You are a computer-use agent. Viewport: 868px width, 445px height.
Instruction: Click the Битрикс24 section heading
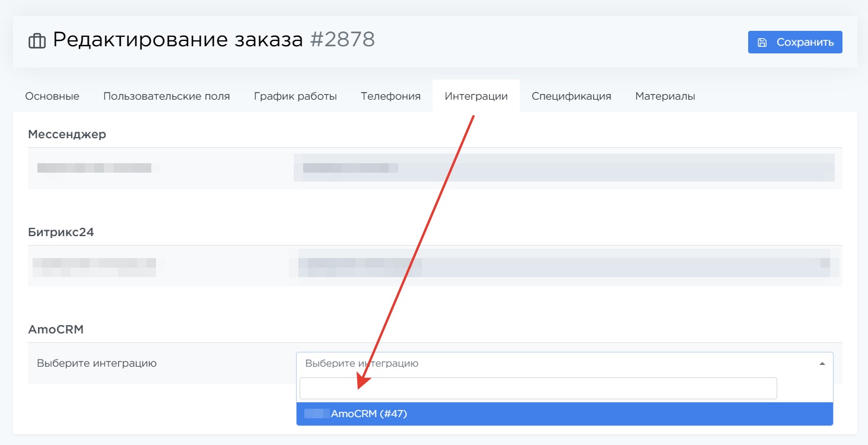[x=61, y=232]
